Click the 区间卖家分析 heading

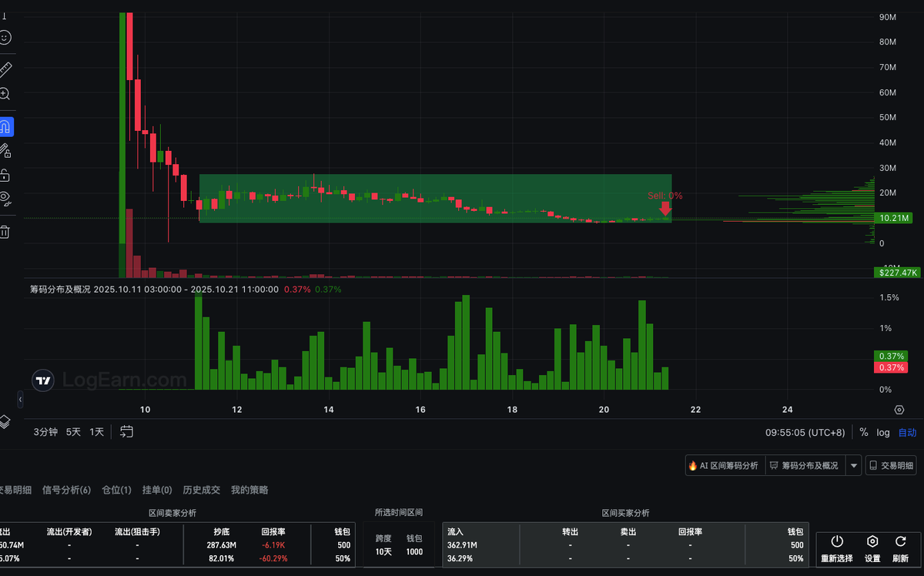point(172,513)
